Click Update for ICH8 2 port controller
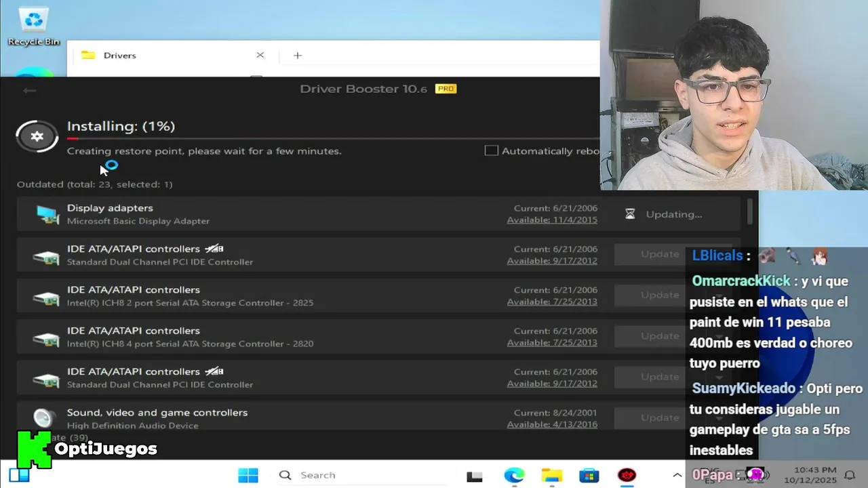This screenshot has height=488, width=868. 660,295
